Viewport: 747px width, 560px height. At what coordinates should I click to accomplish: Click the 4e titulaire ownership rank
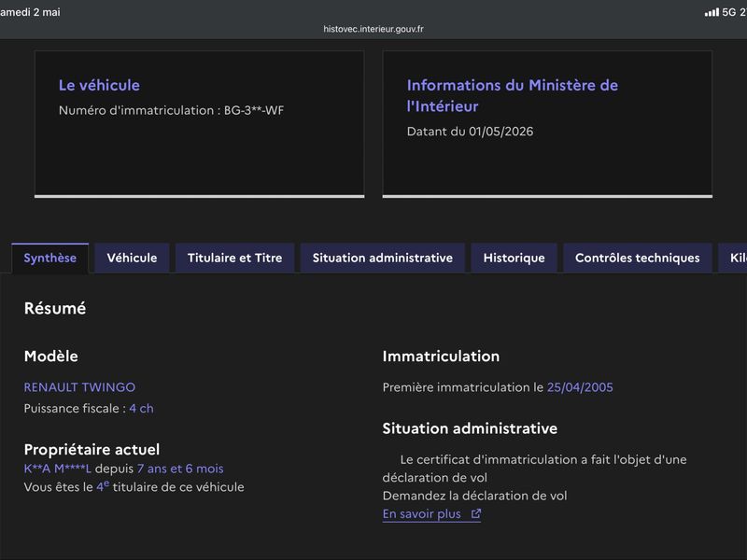(103, 486)
